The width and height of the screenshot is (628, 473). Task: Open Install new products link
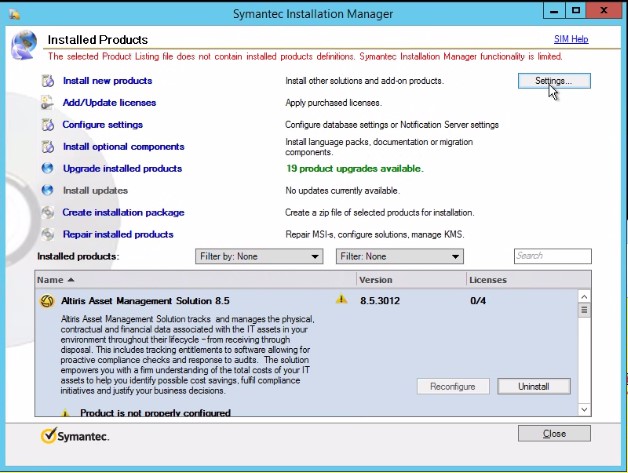(107, 81)
